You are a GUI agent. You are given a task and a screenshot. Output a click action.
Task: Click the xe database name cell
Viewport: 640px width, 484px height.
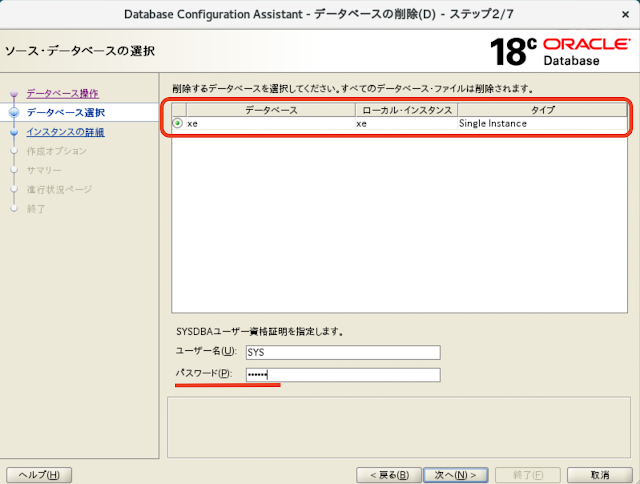(271, 123)
